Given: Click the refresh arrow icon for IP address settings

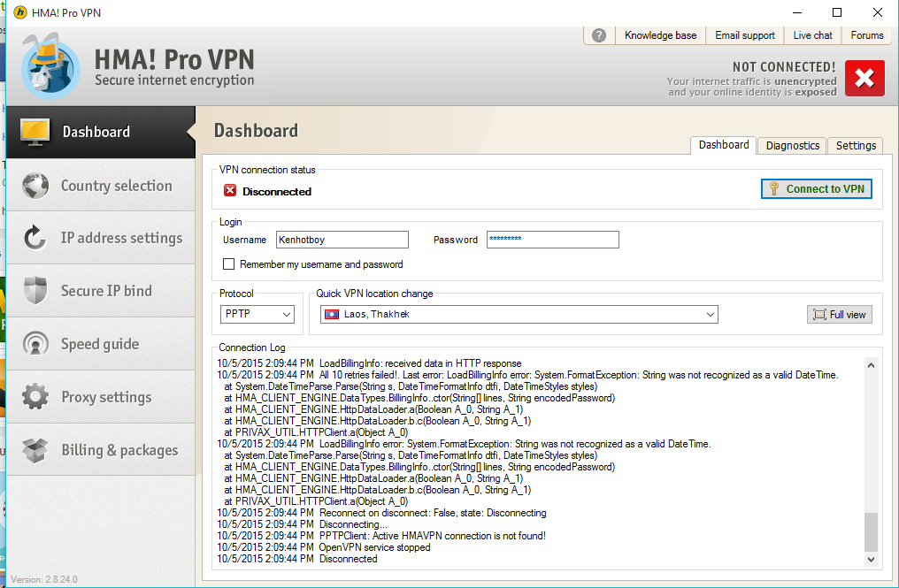Looking at the screenshot, I should [35, 238].
